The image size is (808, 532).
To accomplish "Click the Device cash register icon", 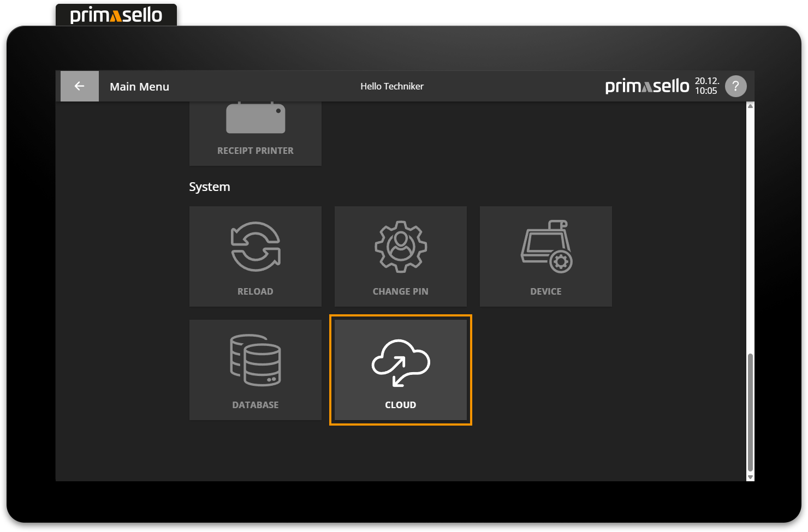I will 546,247.
